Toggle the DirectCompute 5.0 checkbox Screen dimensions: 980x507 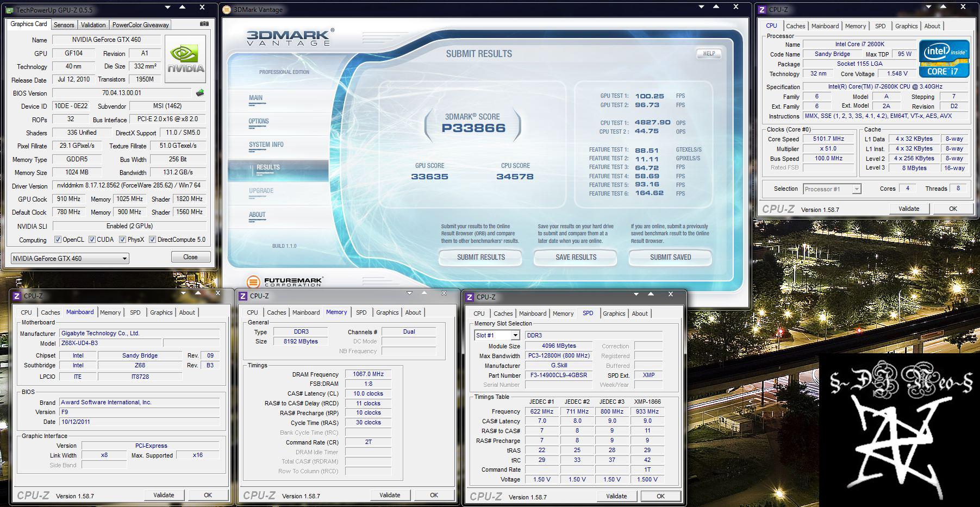pos(152,240)
